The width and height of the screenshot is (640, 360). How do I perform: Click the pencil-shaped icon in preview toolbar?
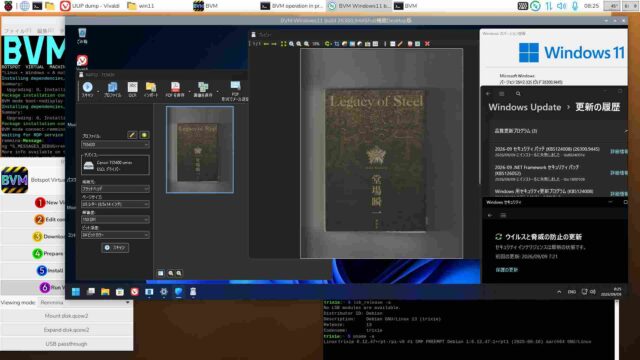[x=400, y=44]
